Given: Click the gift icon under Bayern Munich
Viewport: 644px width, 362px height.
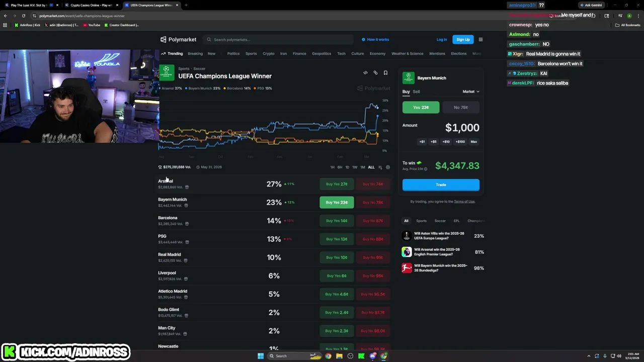Looking at the screenshot, I should (187, 206).
